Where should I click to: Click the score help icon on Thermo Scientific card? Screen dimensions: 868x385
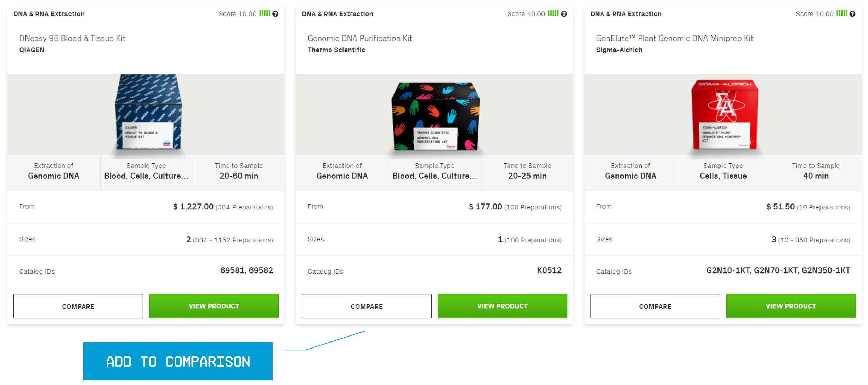click(564, 14)
